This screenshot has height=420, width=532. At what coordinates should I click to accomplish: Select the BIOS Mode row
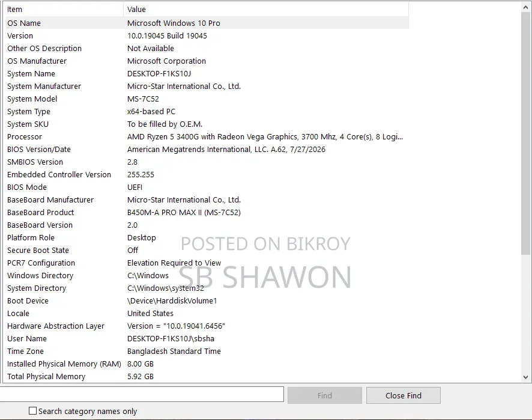tap(207, 187)
